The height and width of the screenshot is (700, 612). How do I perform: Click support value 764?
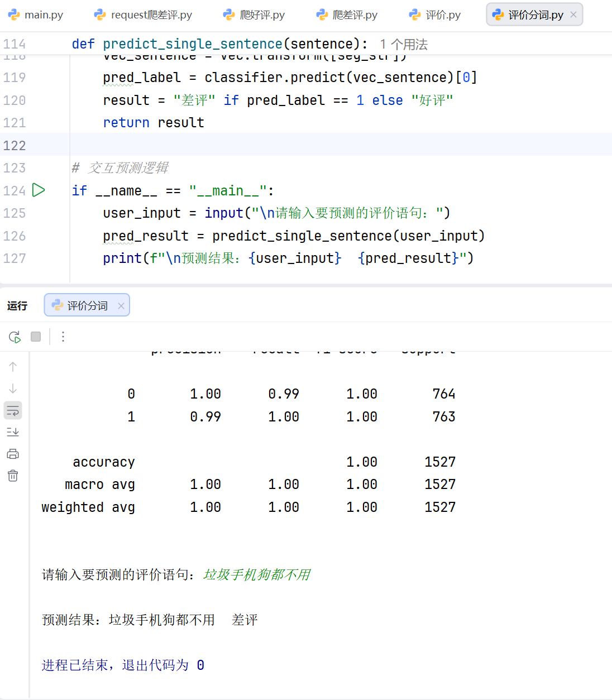click(444, 394)
